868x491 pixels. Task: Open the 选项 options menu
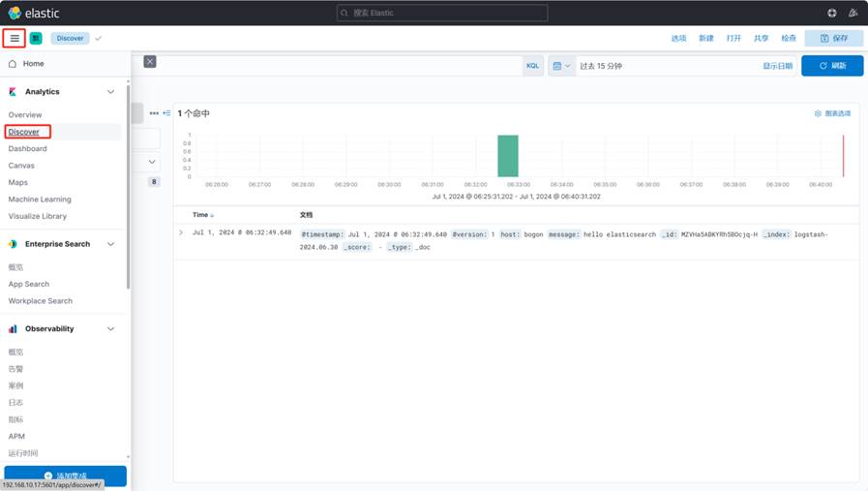(x=678, y=38)
